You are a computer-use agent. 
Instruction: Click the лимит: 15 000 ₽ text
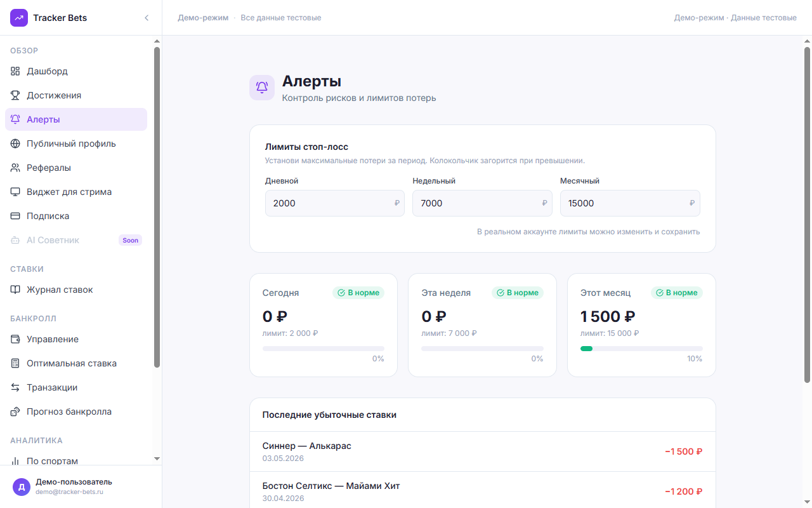(610, 333)
